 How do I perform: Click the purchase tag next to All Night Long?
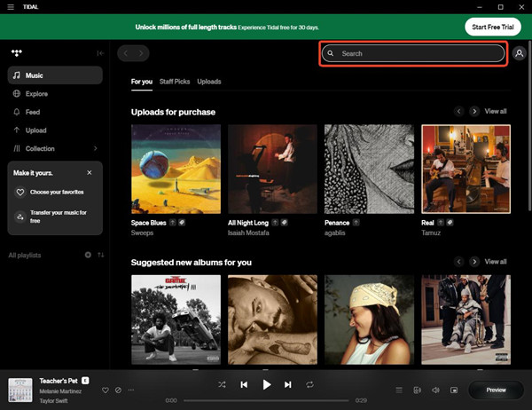(285, 223)
